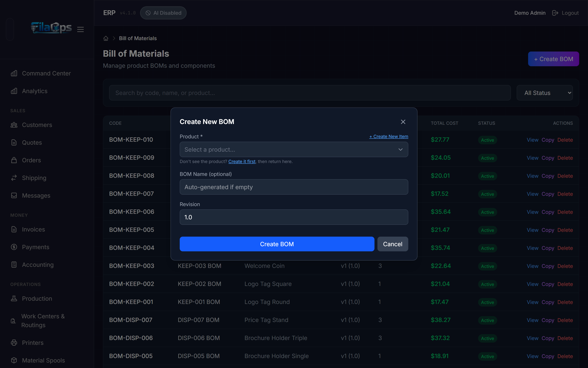588x368 pixels.
Task: Open the Orders page
Action: point(31,160)
